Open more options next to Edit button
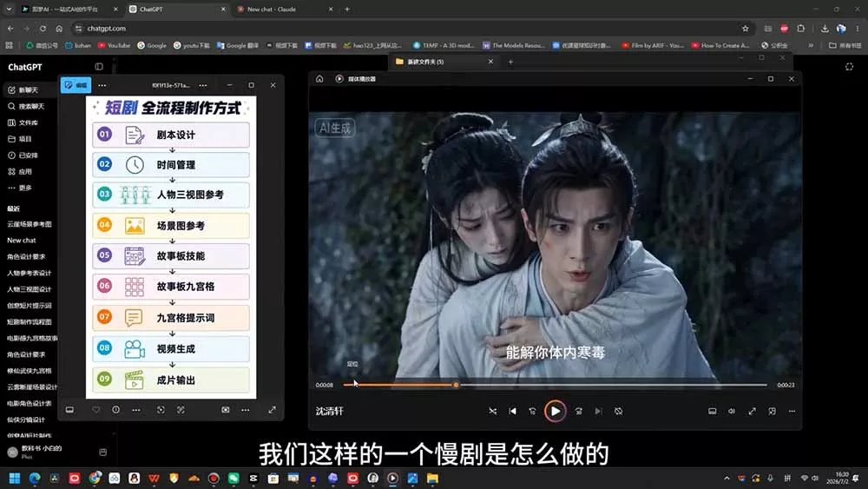Viewport: 868px width, 489px height. [102, 85]
